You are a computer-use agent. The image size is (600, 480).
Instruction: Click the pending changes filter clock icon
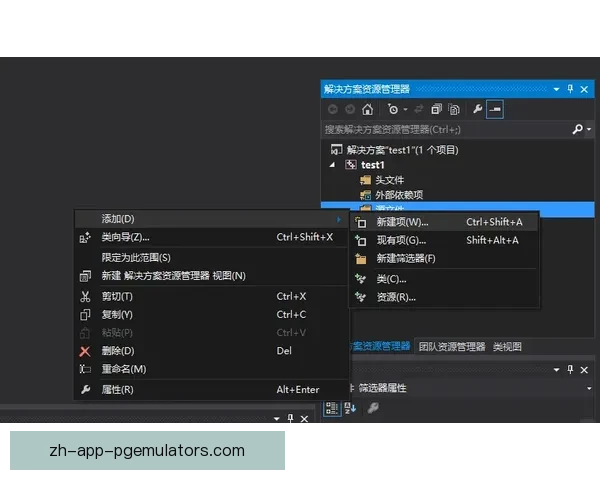(x=393, y=109)
